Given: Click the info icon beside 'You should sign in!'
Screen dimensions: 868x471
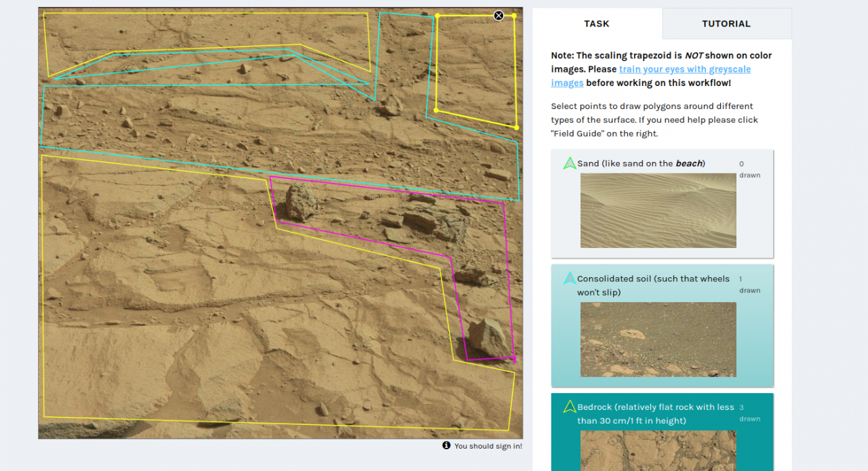Looking at the screenshot, I should (x=446, y=445).
